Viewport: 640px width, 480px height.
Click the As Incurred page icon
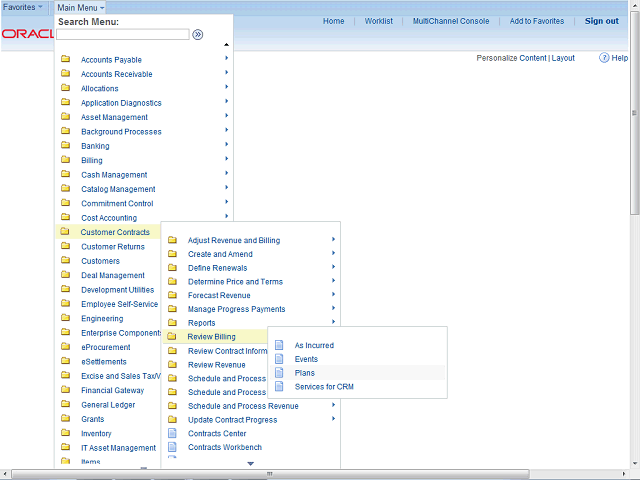coord(279,345)
